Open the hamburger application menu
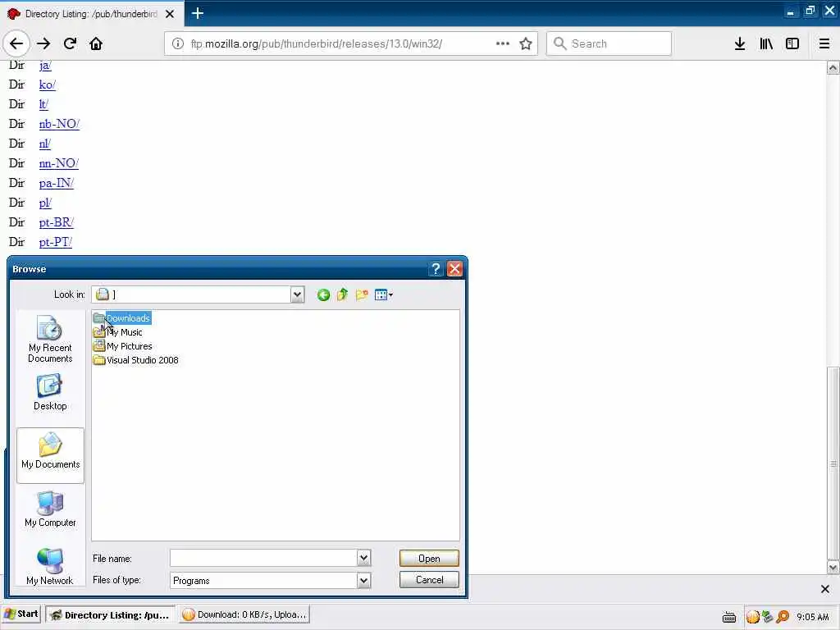The width and height of the screenshot is (840, 630). pos(824,43)
